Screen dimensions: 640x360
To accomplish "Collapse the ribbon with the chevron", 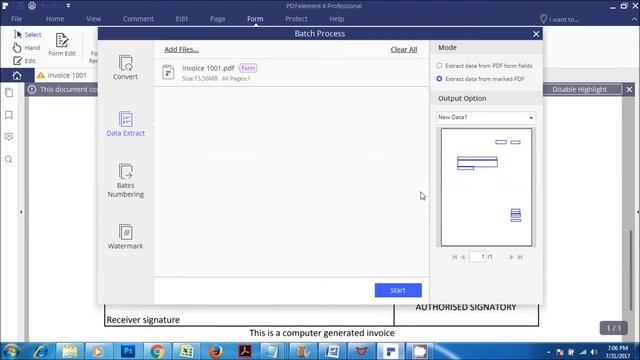I will tap(634, 19).
